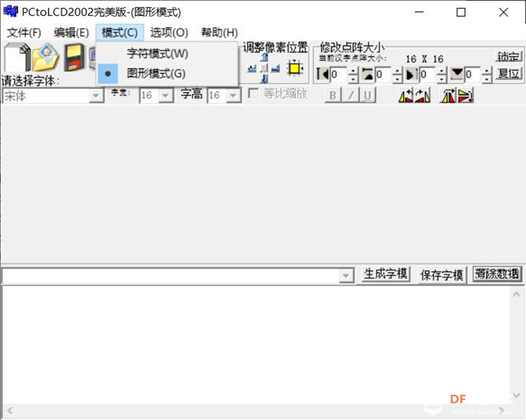This screenshot has height=420, width=526.
Task: Click the 复位 reset button
Action: (508, 74)
